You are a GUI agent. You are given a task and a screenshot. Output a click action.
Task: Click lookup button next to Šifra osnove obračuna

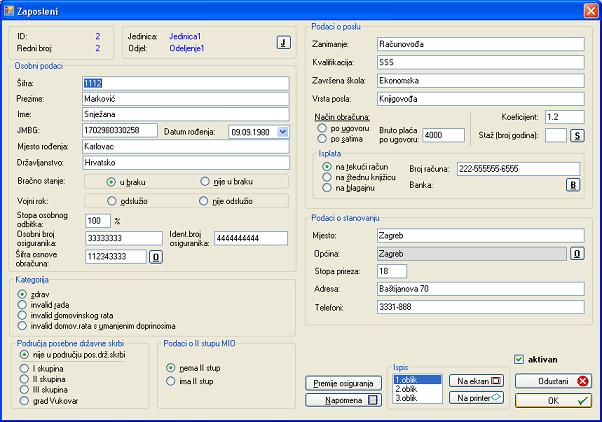point(155,256)
